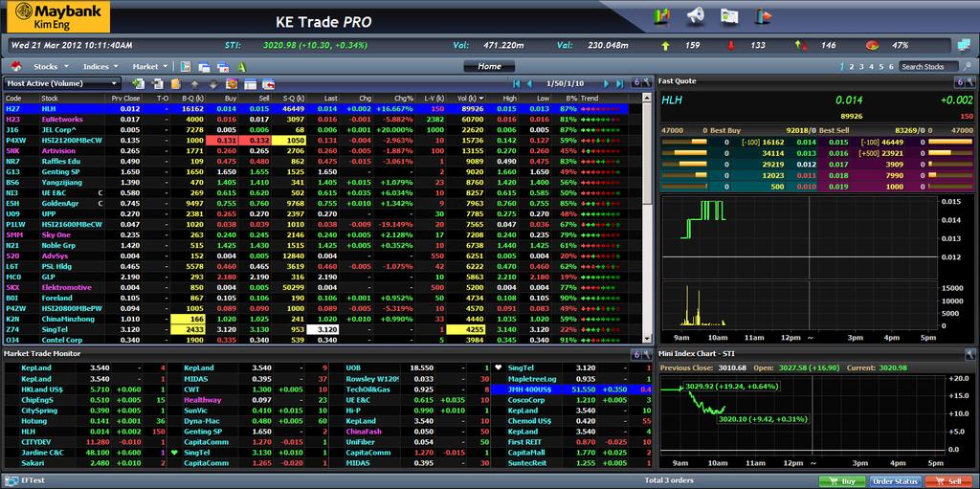980x489 pixels.
Task: Click the export with green arrow icon
Action: tap(139, 83)
